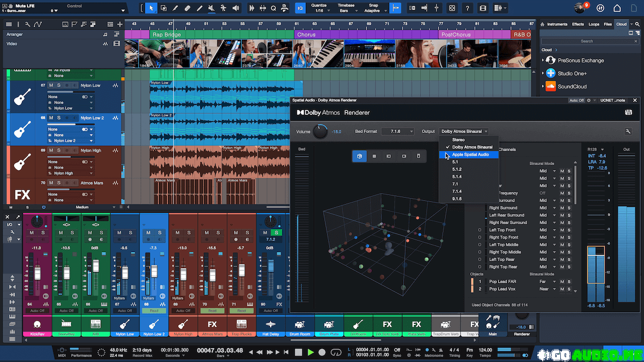Select the Range tool
Image resolution: width=644 pixels, height=362 pixels.
tap(163, 8)
